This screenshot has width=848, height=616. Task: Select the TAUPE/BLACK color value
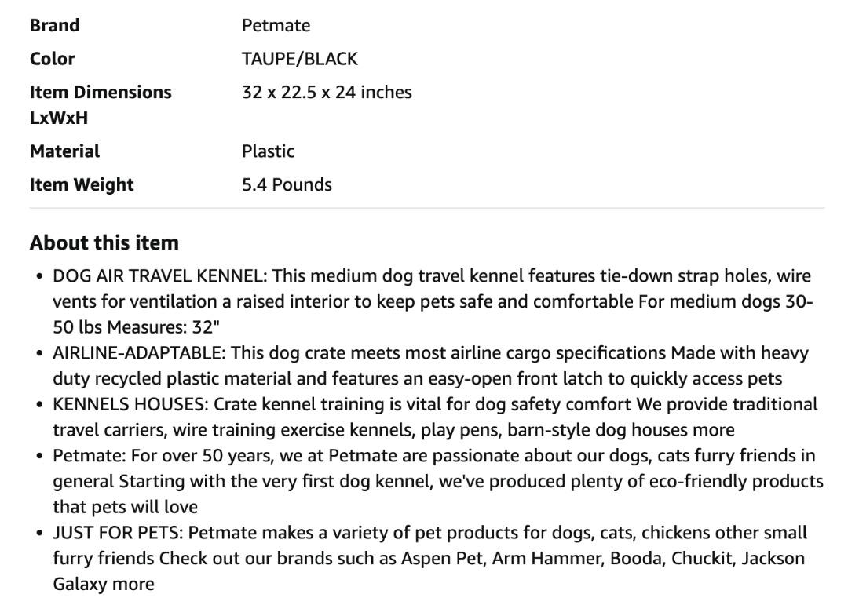tap(299, 59)
